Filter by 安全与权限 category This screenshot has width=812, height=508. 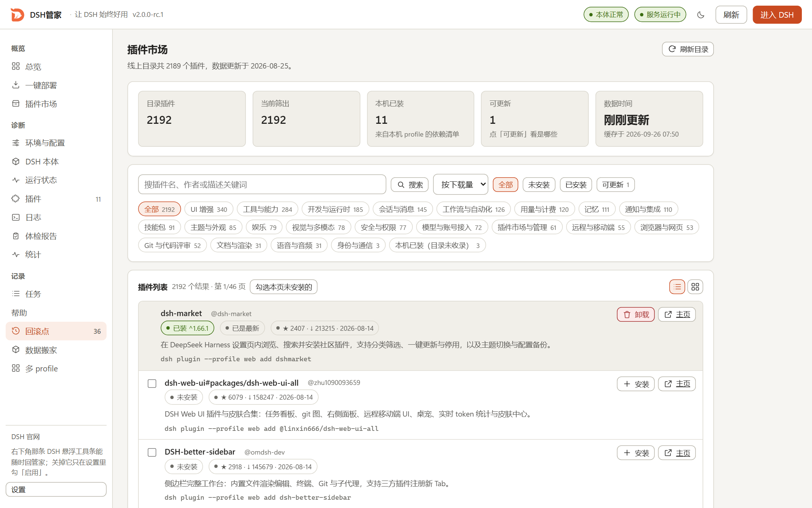click(383, 227)
